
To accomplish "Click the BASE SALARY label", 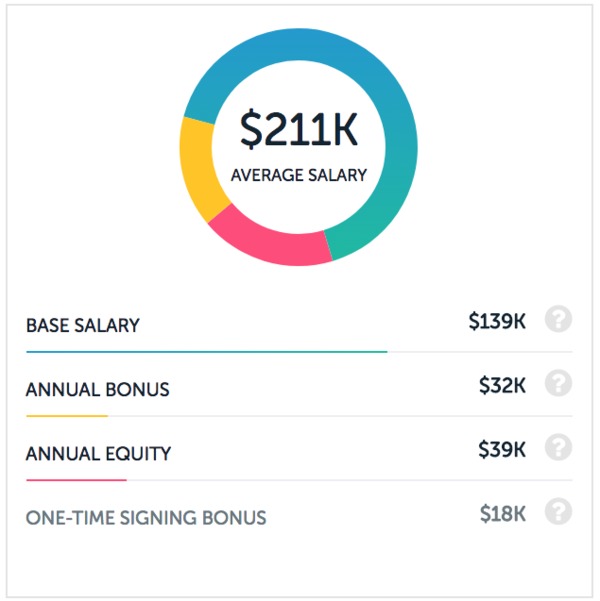I will coord(83,325).
